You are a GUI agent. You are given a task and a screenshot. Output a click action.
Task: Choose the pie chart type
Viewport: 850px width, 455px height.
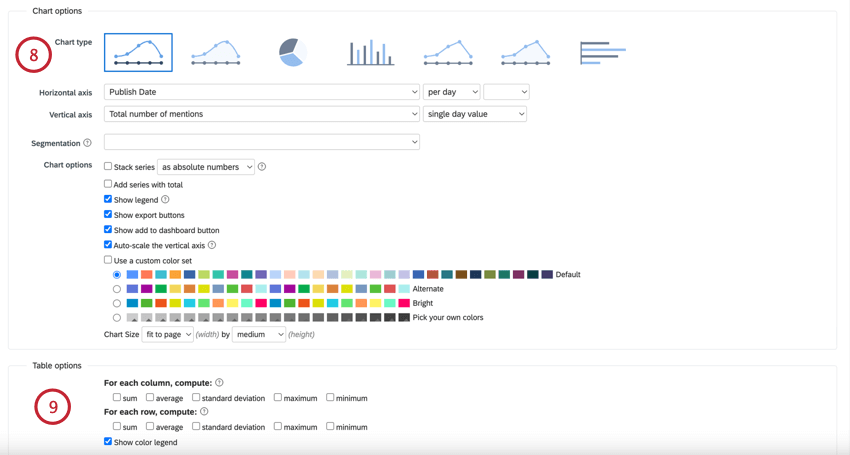[x=293, y=53]
